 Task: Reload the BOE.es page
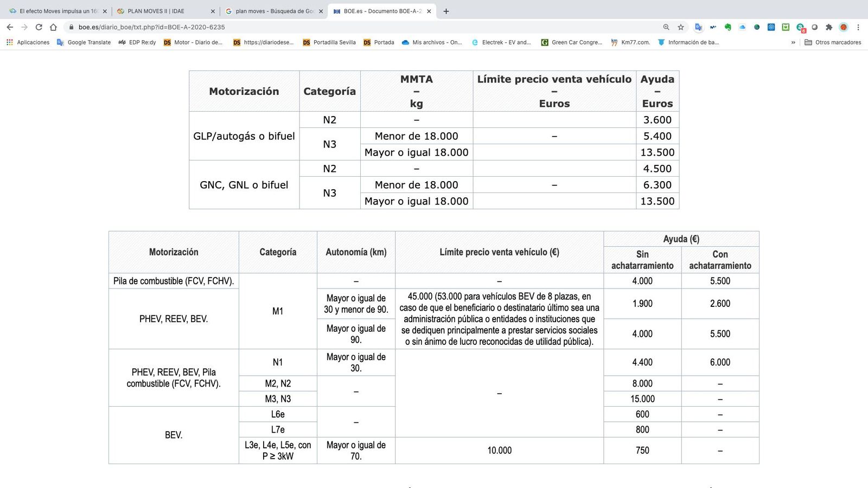coord(38,27)
